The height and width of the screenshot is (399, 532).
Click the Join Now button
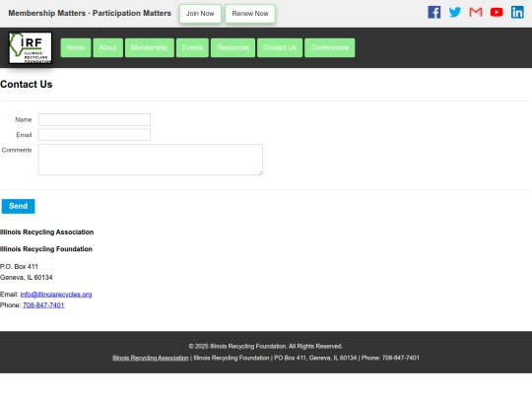point(200,14)
